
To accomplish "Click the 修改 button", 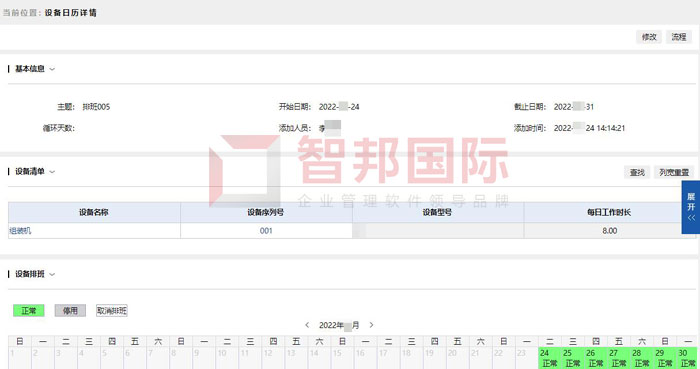I will point(649,37).
